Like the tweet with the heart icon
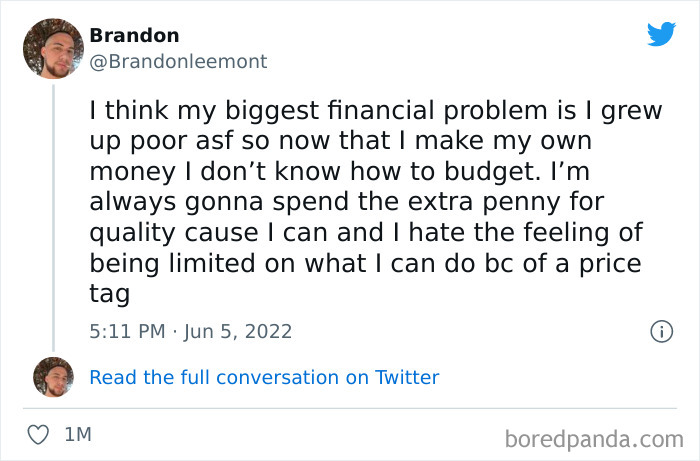 (x=38, y=435)
